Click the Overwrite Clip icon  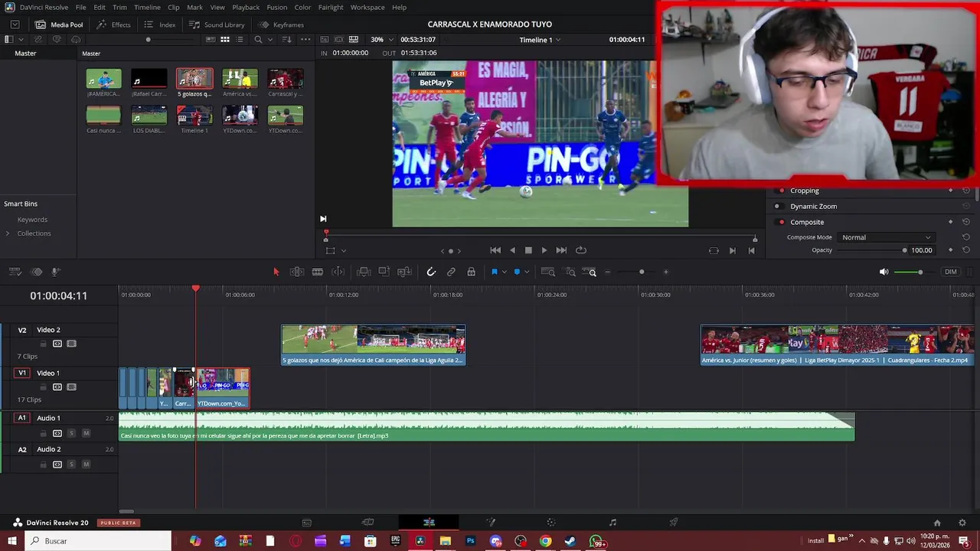[384, 272]
